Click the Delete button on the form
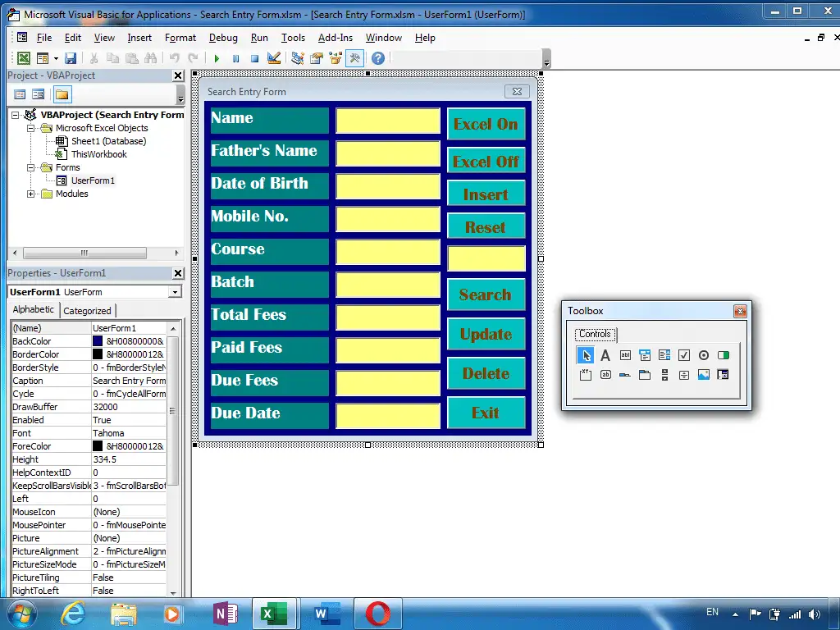Image resolution: width=840 pixels, height=630 pixels. point(486,373)
